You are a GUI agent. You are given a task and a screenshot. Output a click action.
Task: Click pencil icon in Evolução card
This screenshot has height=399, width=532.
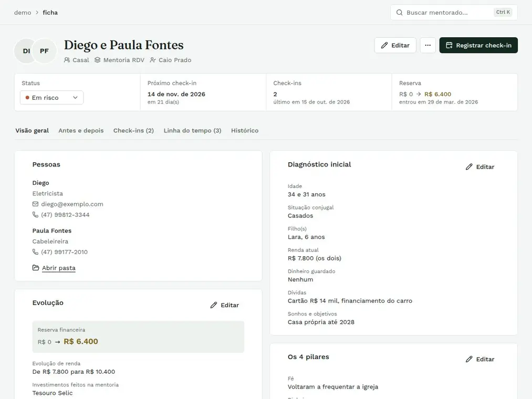point(214,305)
